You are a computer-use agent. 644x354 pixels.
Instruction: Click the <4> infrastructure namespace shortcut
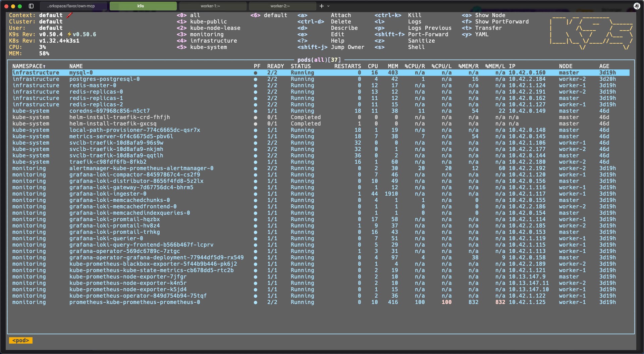207,41
